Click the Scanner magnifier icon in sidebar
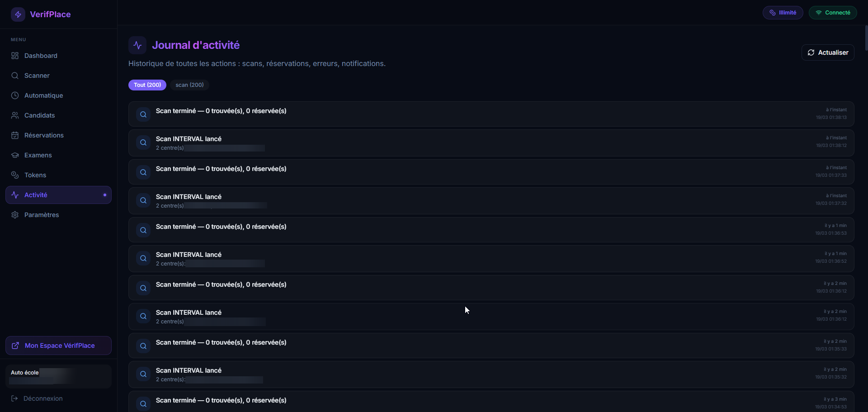Screen dimensions: 868x412 pos(15,76)
